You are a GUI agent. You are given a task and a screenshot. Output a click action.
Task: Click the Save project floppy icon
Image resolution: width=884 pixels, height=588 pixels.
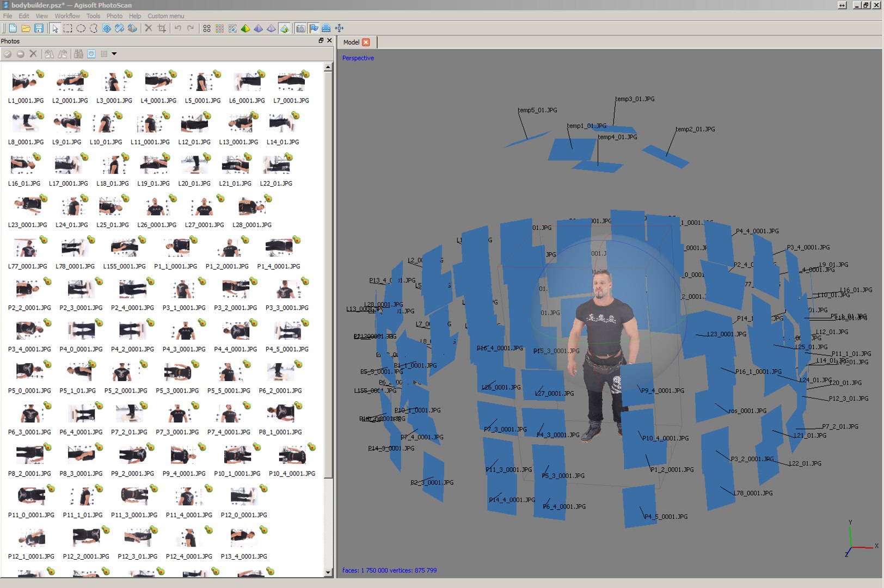pos(39,28)
